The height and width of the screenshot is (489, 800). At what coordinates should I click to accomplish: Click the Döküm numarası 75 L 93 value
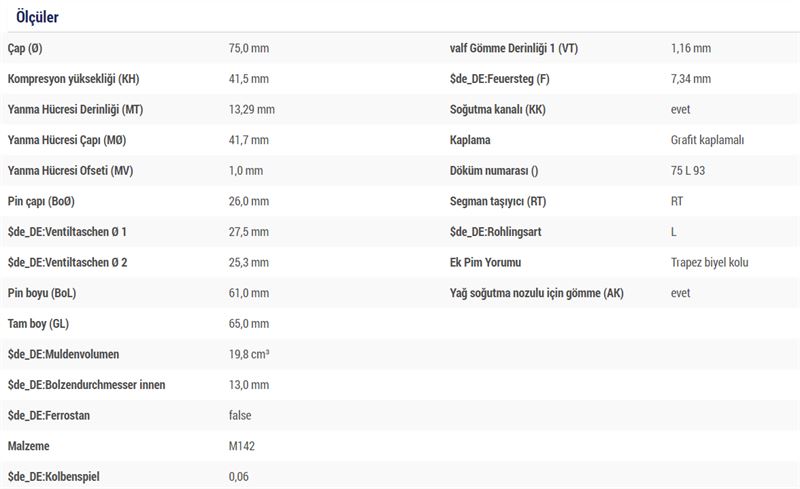[688, 171]
